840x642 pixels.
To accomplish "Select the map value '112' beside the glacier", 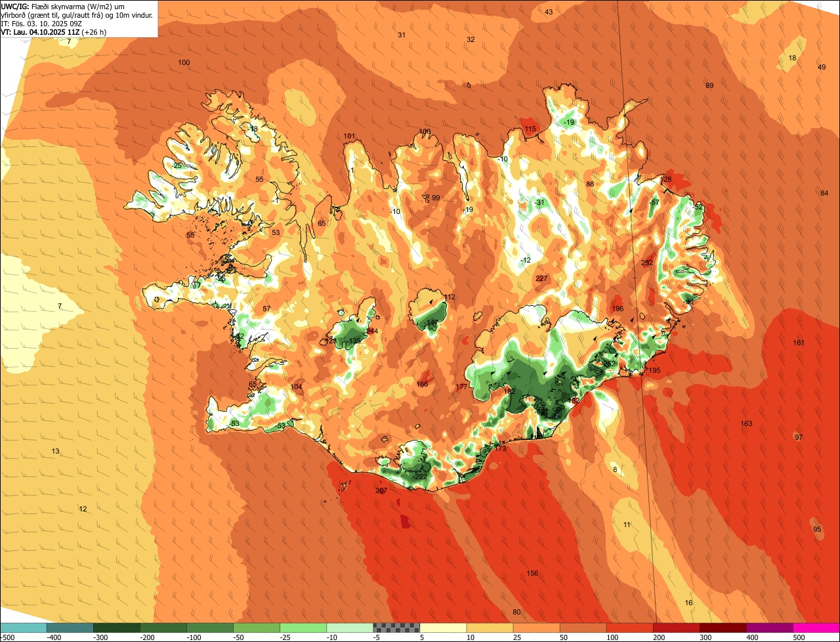I will click(450, 297).
